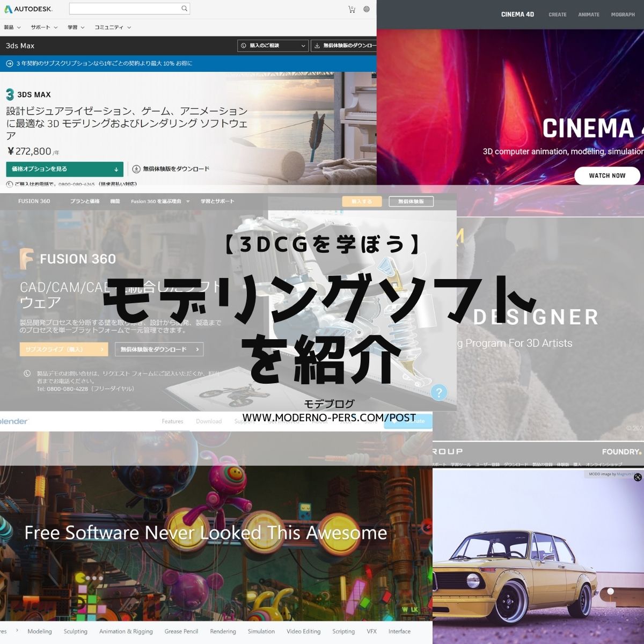The width and height of the screenshot is (644, 644).
Task: Click the Animation & Rigging link on Blender
Action: (x=126, y=632)
